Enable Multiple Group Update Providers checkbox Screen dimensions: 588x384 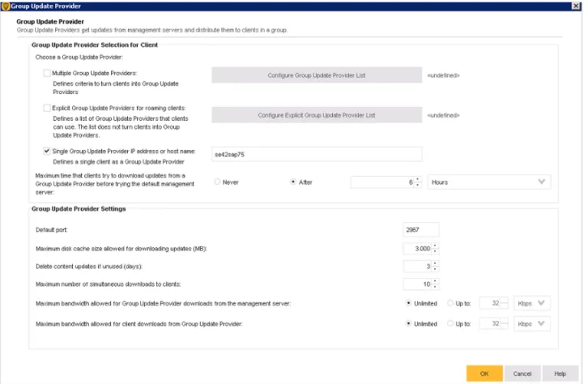[x=47, y=73]
